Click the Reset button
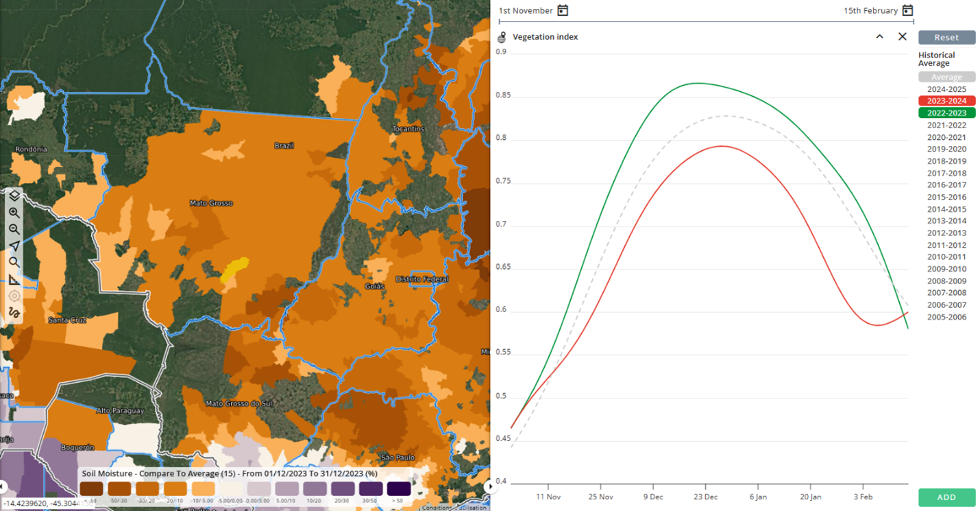 (946, 37)
